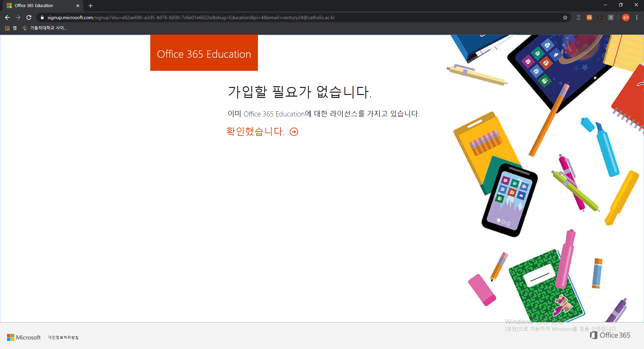The width and height of the screenshot is (644, 349).
Task: Open the 송민 profile account menu
Action: 626,17
